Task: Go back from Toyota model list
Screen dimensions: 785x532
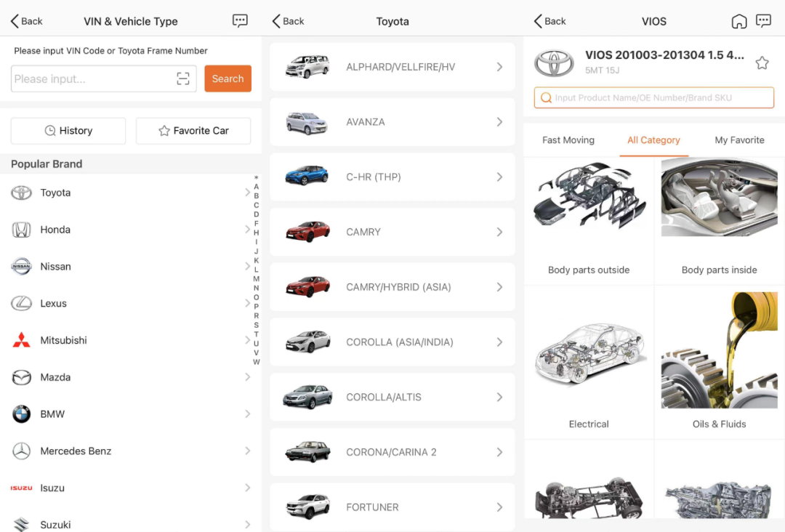Action: pos(289,21)
